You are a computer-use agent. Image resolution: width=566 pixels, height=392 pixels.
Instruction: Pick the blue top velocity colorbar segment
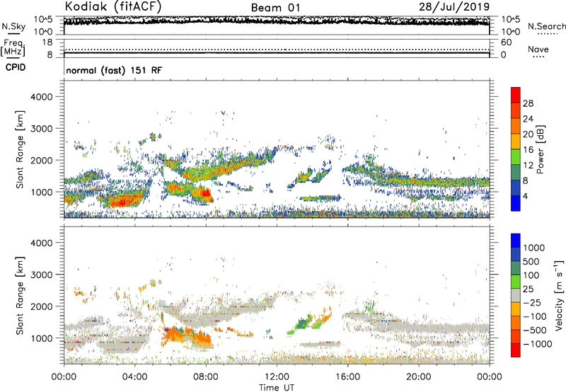[516, 241]
